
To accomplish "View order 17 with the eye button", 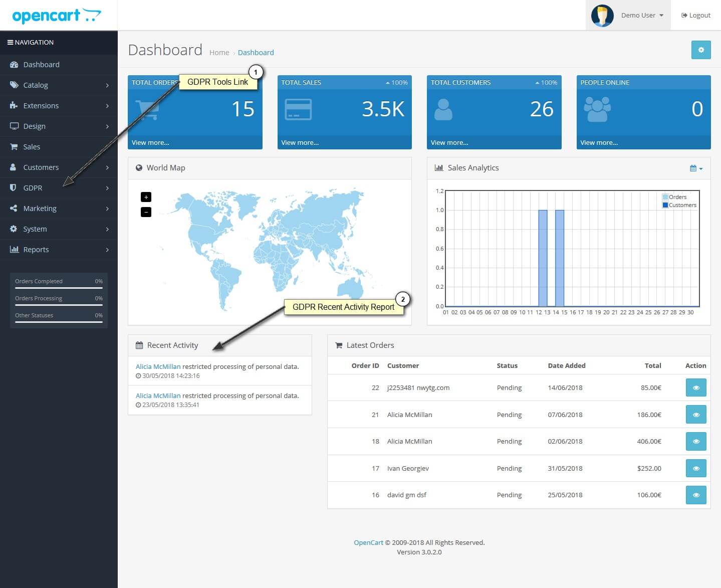I will [696, 468].
